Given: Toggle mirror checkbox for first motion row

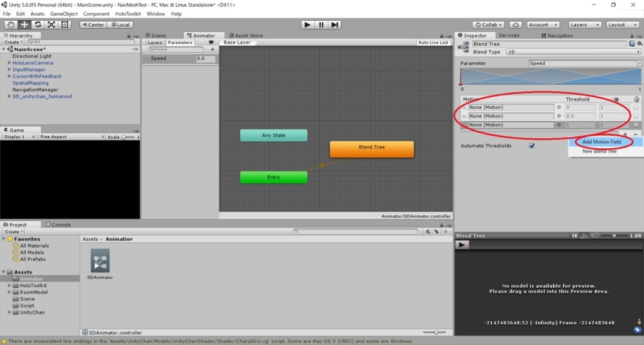Looking at the screenshot, I should click(636, 107).
